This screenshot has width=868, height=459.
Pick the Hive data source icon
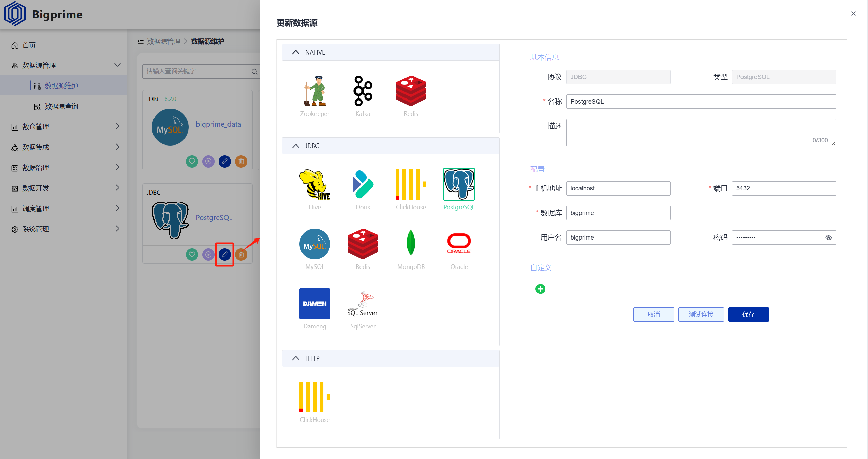coord(314,184)
